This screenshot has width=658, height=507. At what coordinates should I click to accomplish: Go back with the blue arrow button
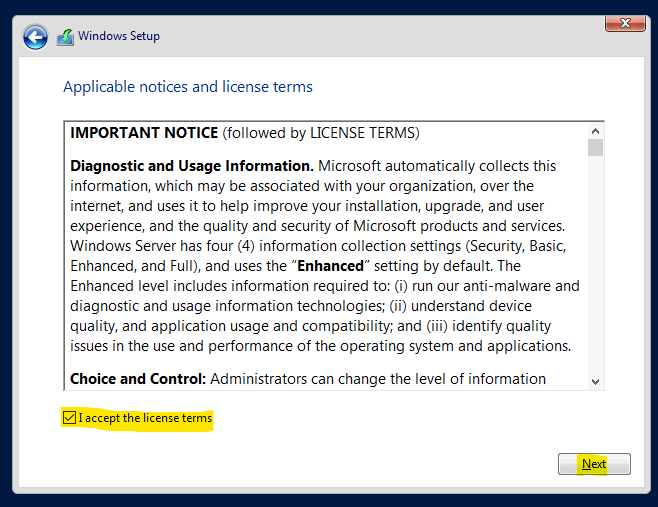click(x=35, y=37)
